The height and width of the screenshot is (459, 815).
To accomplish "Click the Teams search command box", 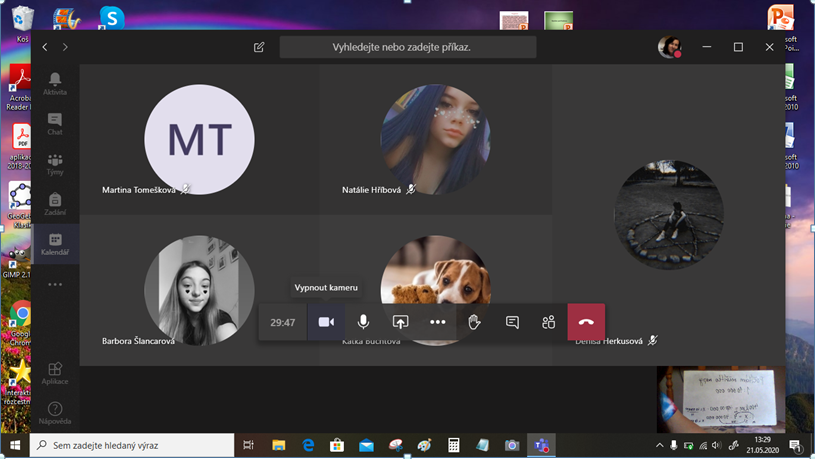I will (408, 47).
